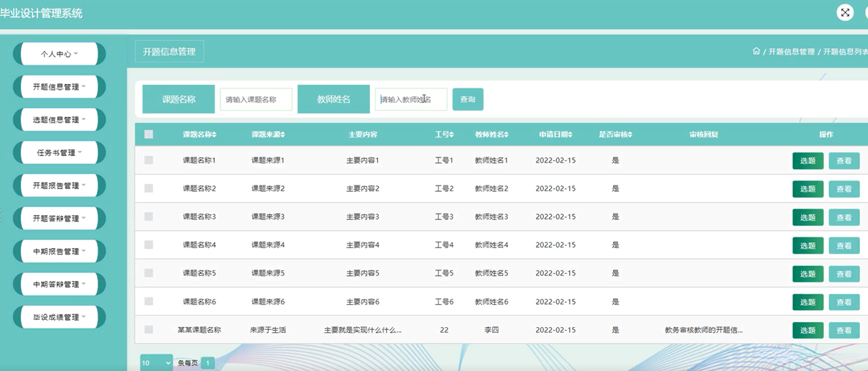This screenshot has height=371, width=868.
Task: Expand the 开题报告管理 sidebar menu
Action: tap(60, 185)
